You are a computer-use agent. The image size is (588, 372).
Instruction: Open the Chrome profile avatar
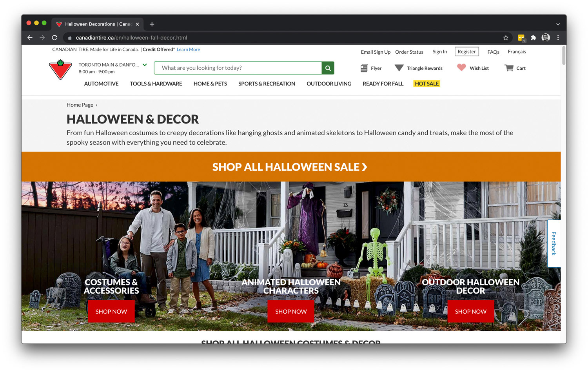546,38
